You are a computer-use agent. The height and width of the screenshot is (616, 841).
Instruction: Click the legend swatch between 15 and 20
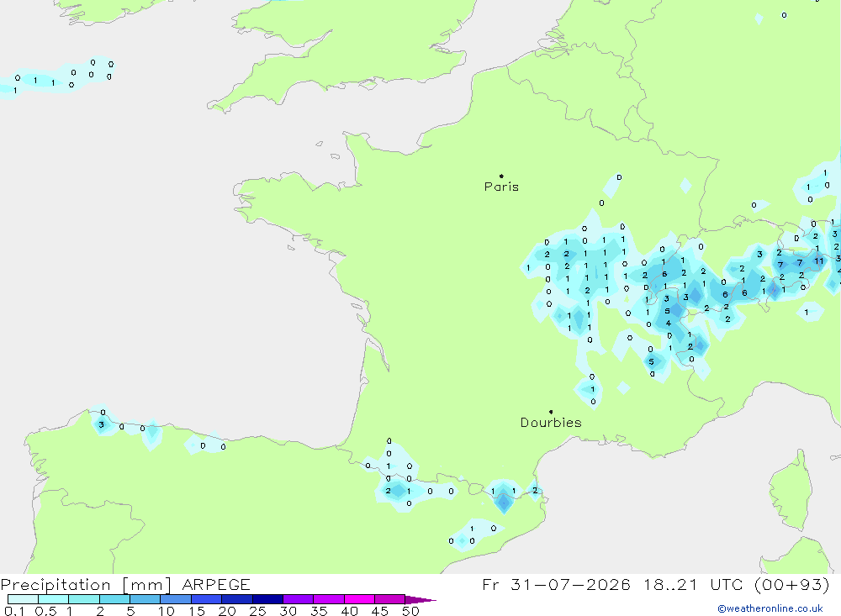(x=207, y=599)
